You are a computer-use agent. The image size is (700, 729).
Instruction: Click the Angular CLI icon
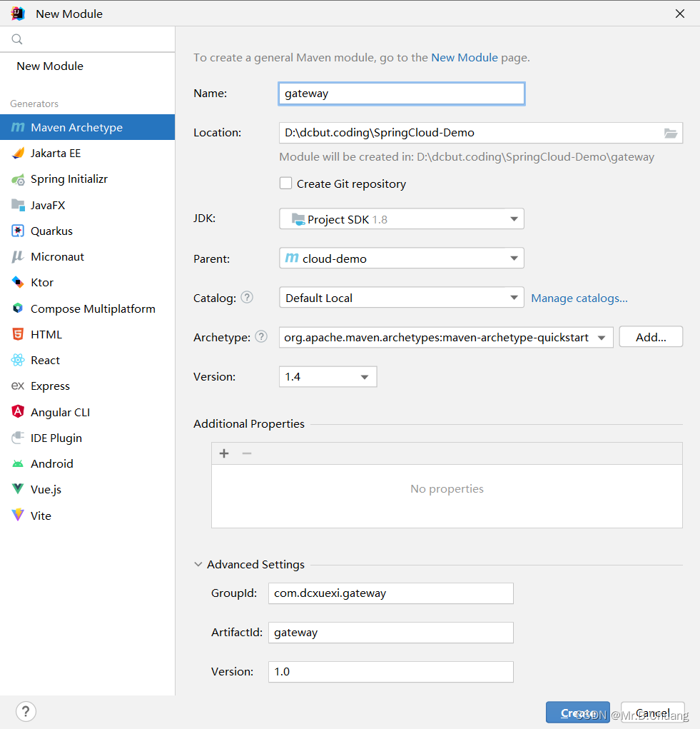coord(18,412)
